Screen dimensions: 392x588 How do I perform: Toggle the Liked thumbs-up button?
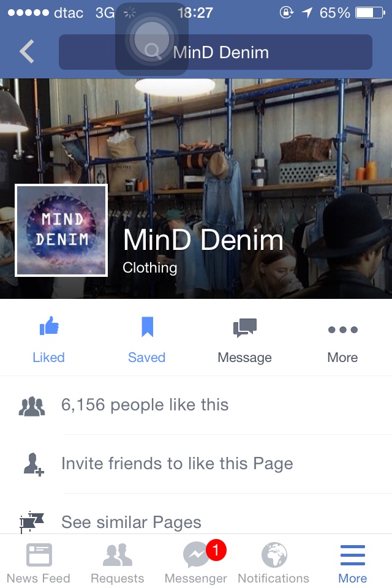pyautogui.click(x=49, y=340)
